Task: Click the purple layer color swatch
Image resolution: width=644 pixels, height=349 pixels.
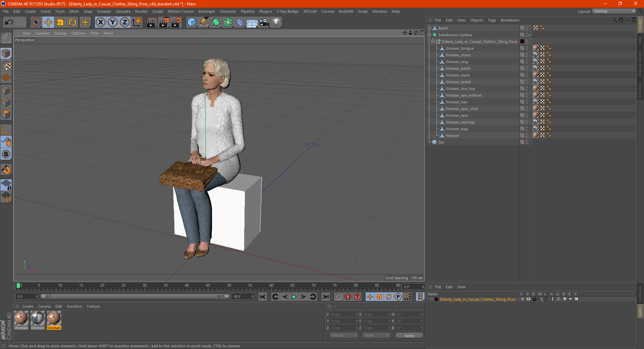Action: (x=436, y=299)
